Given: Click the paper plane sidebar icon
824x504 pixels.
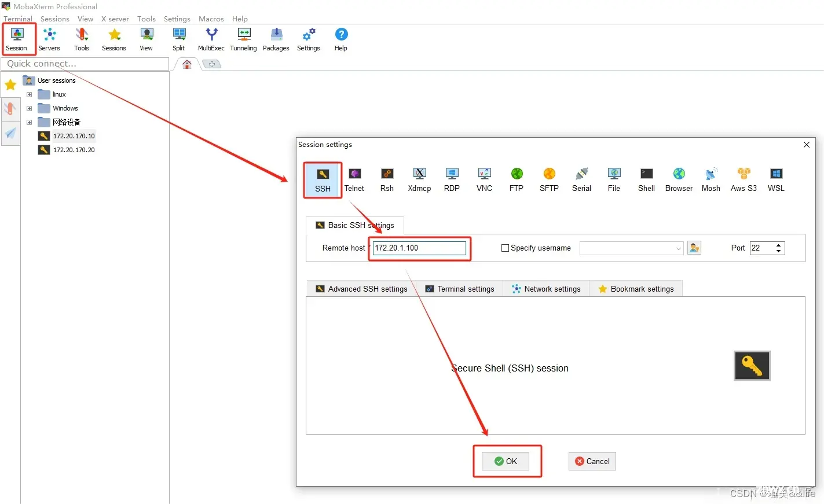Looking at the screenshot, I should 10,134.
